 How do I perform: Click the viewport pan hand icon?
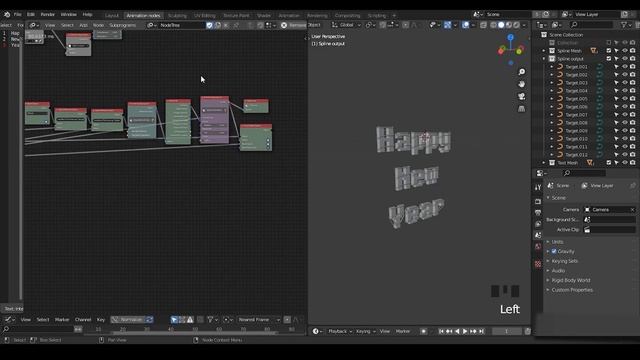(522, 84)
